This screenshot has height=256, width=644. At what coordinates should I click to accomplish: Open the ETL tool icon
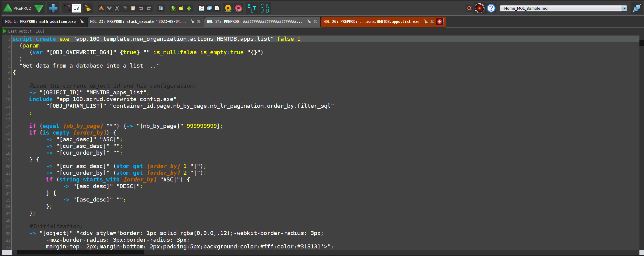pyautogui.click(x=252, y=8)
